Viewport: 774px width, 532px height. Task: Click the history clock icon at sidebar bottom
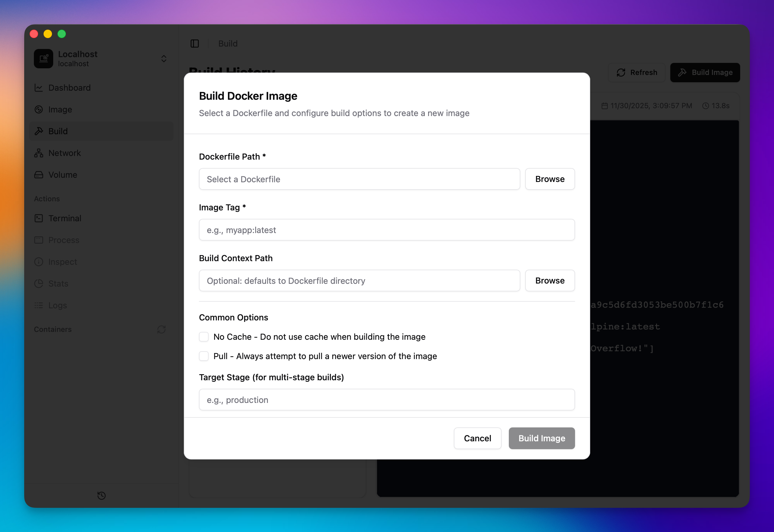101,496
